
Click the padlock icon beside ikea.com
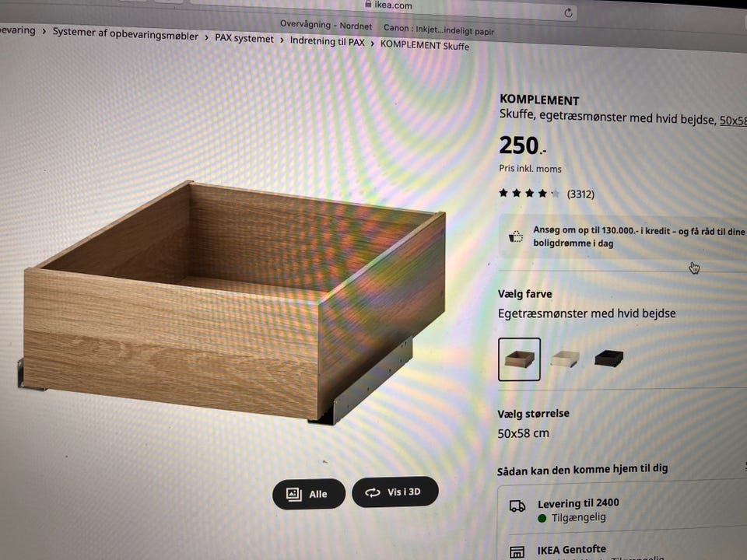click(368, 3)
